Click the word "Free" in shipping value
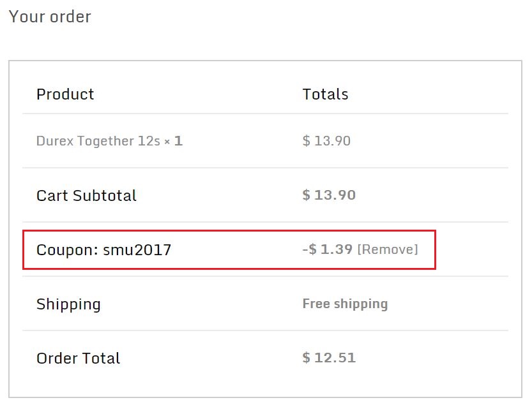 point(316,304)
